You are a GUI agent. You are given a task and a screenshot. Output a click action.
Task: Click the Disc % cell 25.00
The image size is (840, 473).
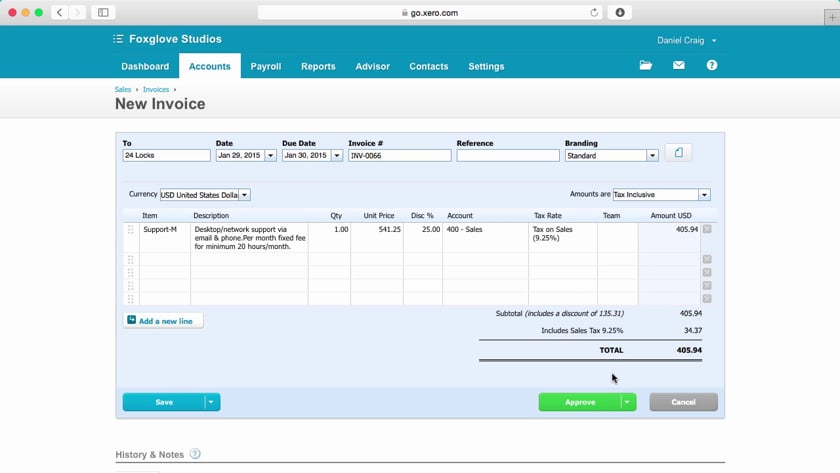pos(423,237)
